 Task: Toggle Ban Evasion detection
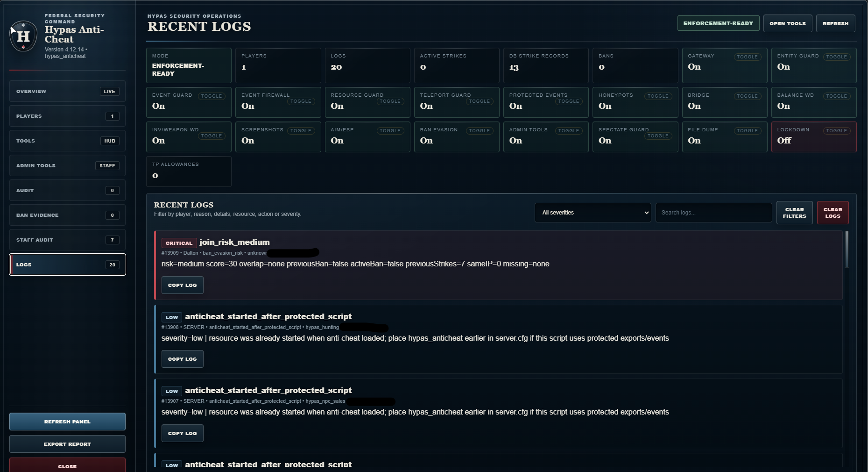480,131
